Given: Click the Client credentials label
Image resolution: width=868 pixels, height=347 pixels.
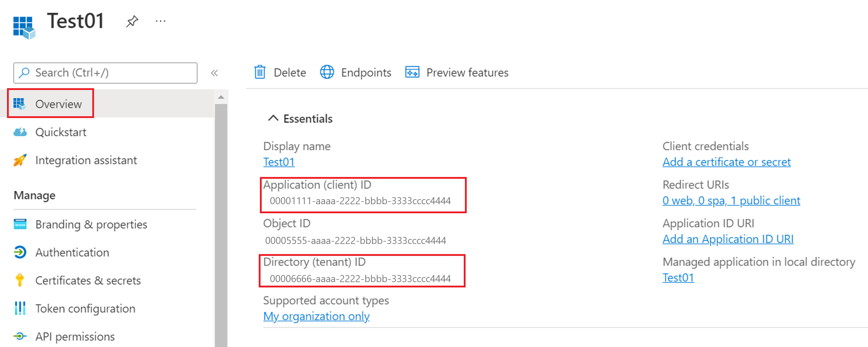Looking at the screenshot, I should coord(705,146).
